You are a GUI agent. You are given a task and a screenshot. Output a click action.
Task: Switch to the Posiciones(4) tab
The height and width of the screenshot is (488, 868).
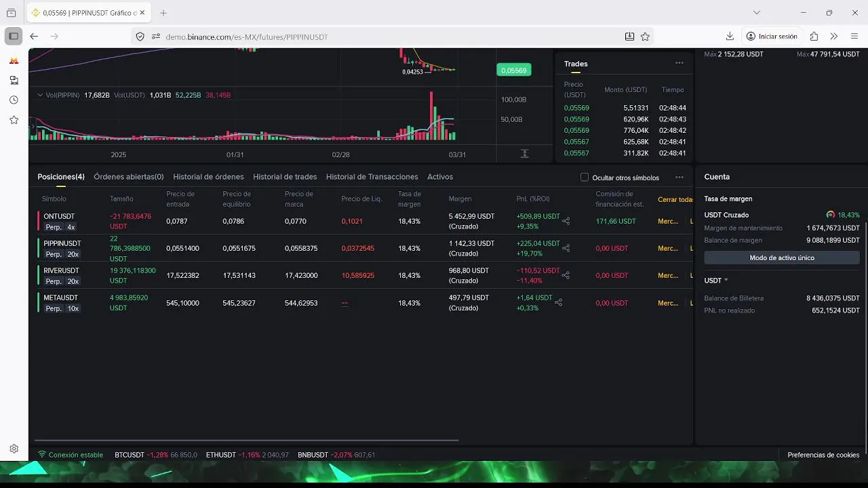click(61, 177)
